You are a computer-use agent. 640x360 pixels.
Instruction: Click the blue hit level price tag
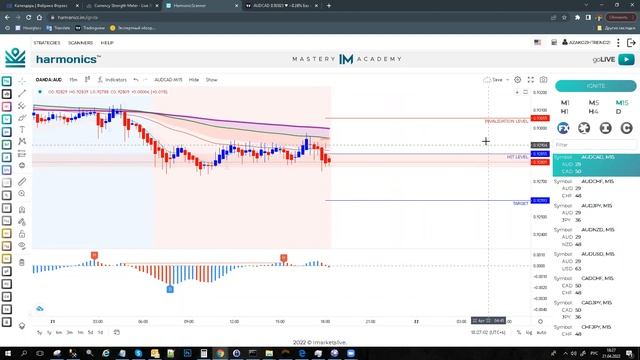540,154
